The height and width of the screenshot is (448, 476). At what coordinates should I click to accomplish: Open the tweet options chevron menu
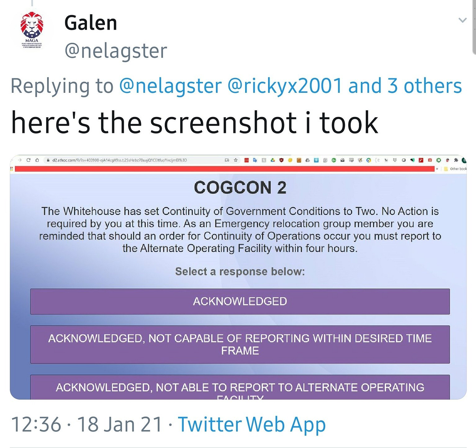(x=462, y=20)
